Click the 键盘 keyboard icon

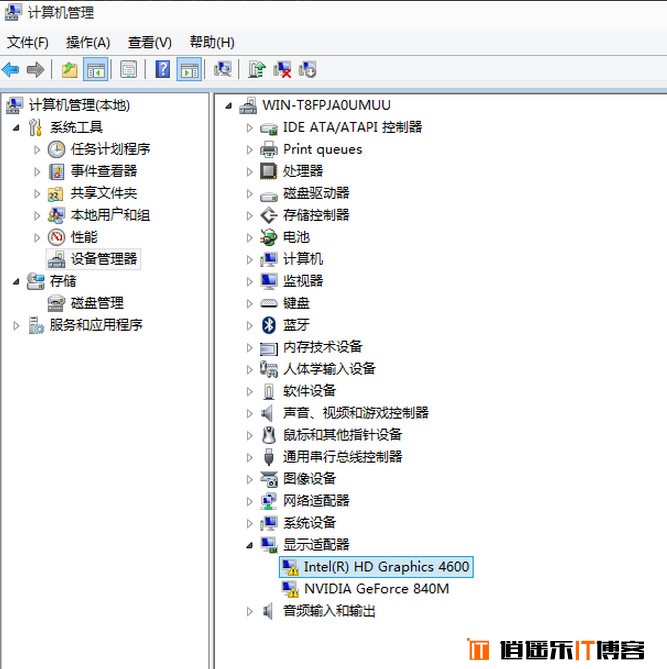tap(269, 303)
